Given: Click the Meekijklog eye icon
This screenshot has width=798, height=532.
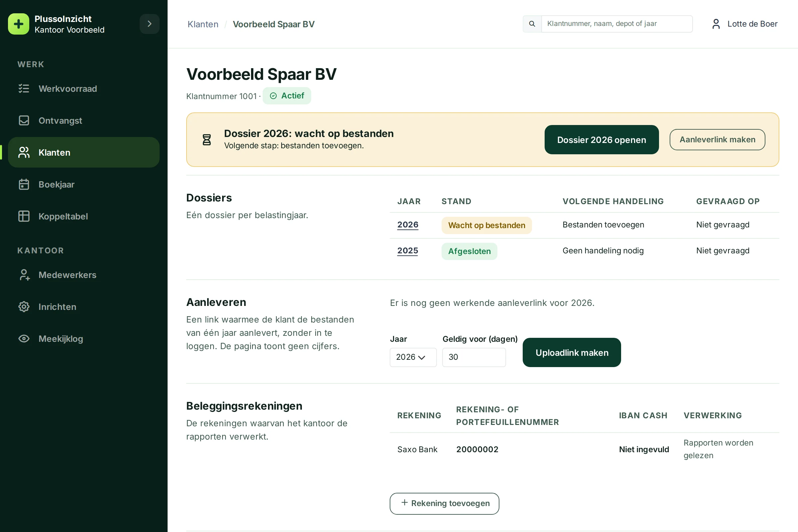Looking at the screenshot, I should tap(24, 338).
